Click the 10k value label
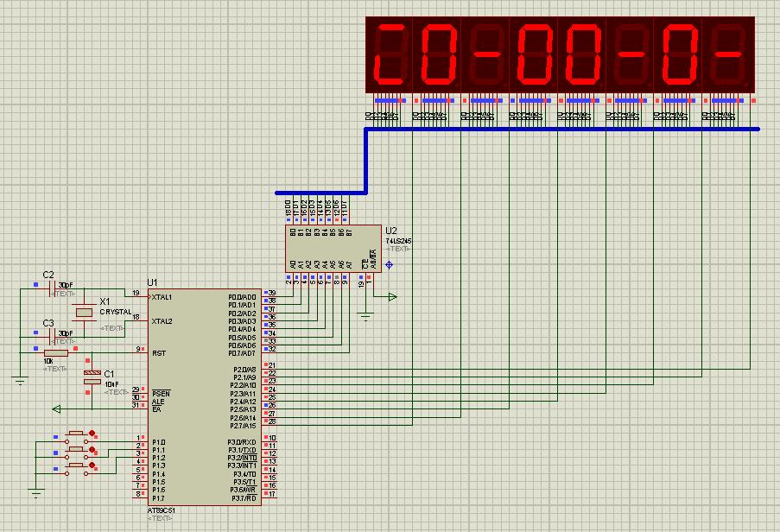This screenshot has width=780, height=532. tap(48, 361)
